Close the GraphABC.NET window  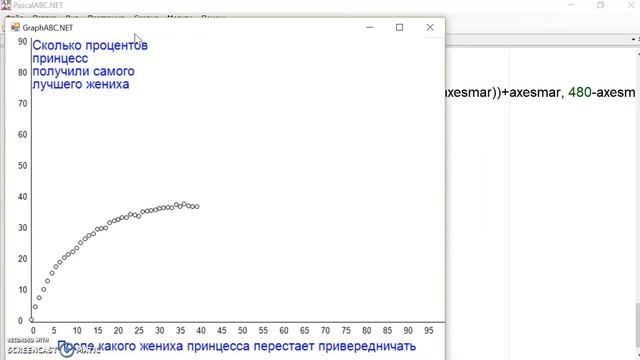pos(430,27)
